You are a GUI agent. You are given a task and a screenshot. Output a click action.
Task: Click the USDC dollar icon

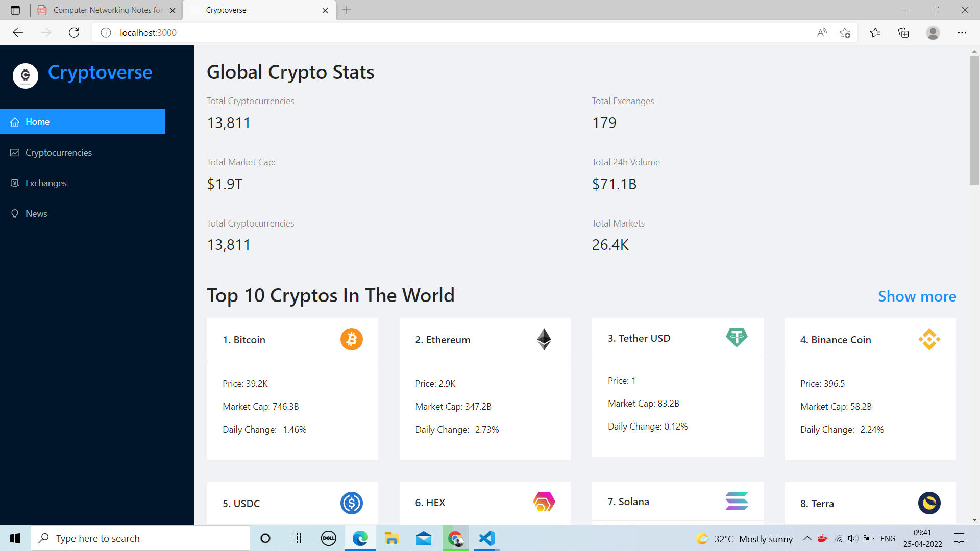[351, 503]
